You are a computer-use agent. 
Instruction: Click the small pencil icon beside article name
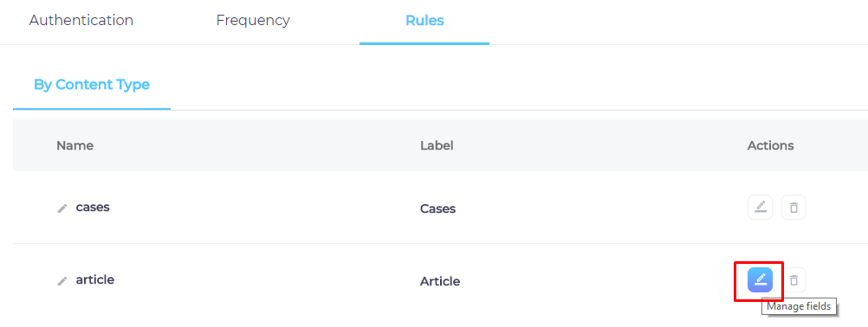tap(62, 281)
